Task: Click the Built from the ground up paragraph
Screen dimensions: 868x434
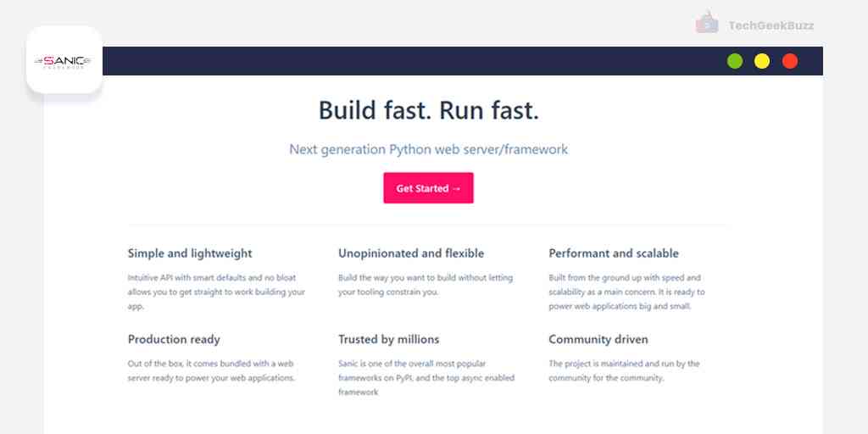Action: 626,292
